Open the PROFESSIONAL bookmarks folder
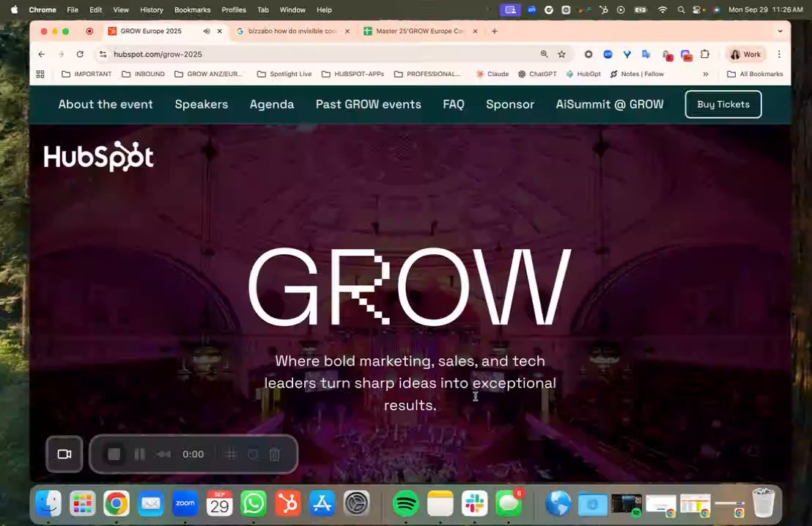Image resolution: width=812 pixels, height=526 pixels. pos(427,74)
